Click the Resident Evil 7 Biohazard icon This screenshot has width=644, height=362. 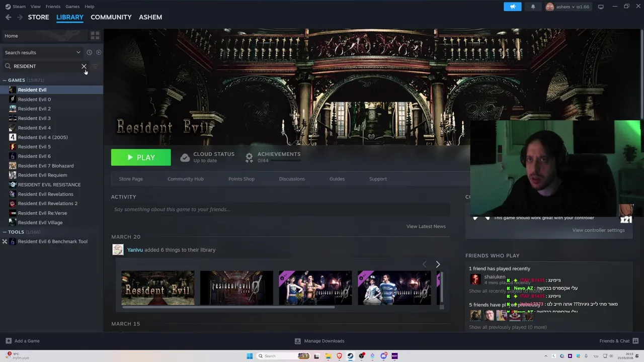point(13,165)
